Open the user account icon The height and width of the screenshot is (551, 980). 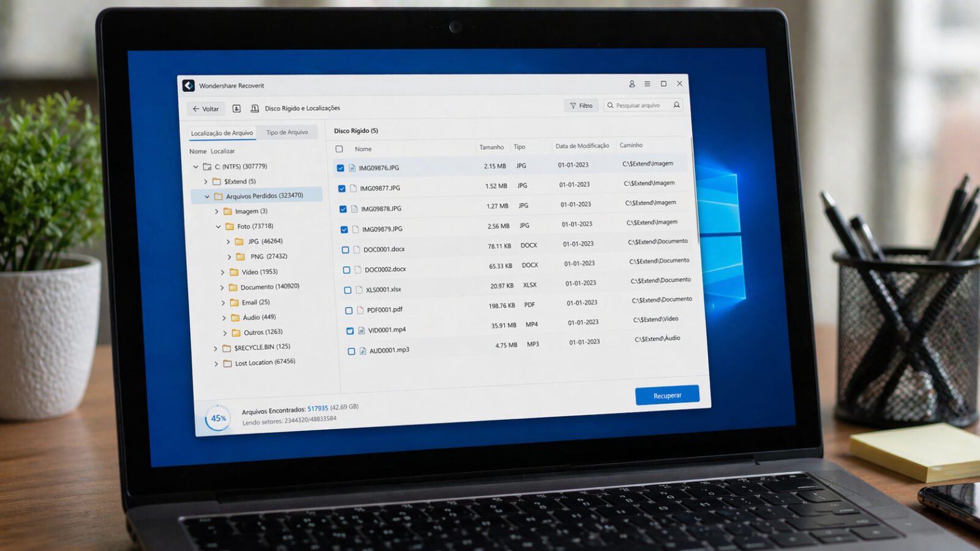(x=631, y=84)
